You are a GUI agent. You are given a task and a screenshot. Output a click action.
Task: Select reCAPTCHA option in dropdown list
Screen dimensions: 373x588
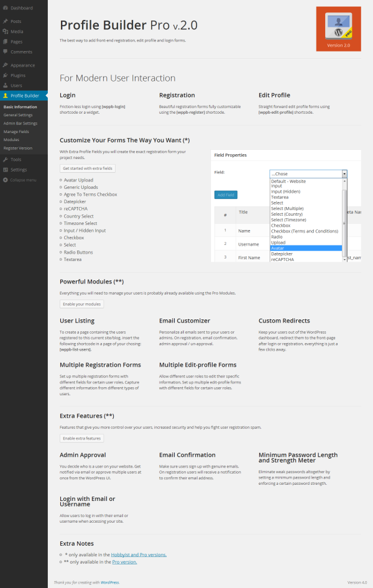coord(282,259)
